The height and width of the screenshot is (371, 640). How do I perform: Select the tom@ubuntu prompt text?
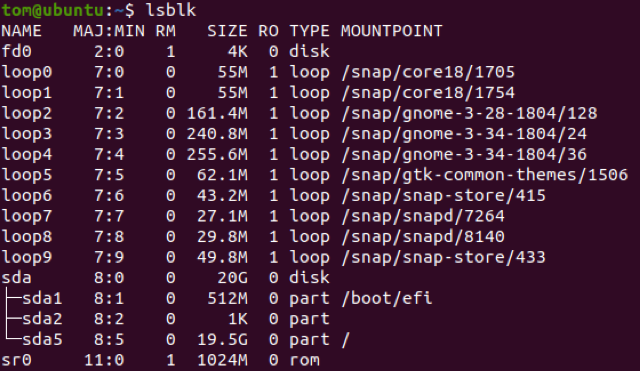click(53, 10)
